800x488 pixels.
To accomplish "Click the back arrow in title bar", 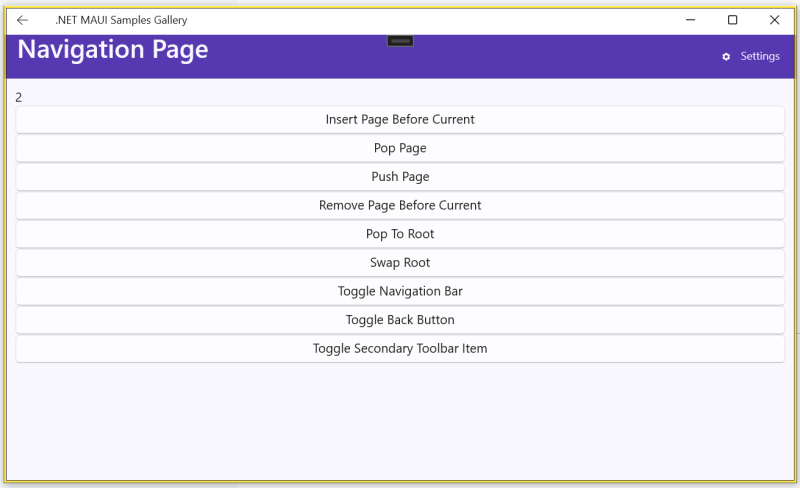I will click(22, 20).
